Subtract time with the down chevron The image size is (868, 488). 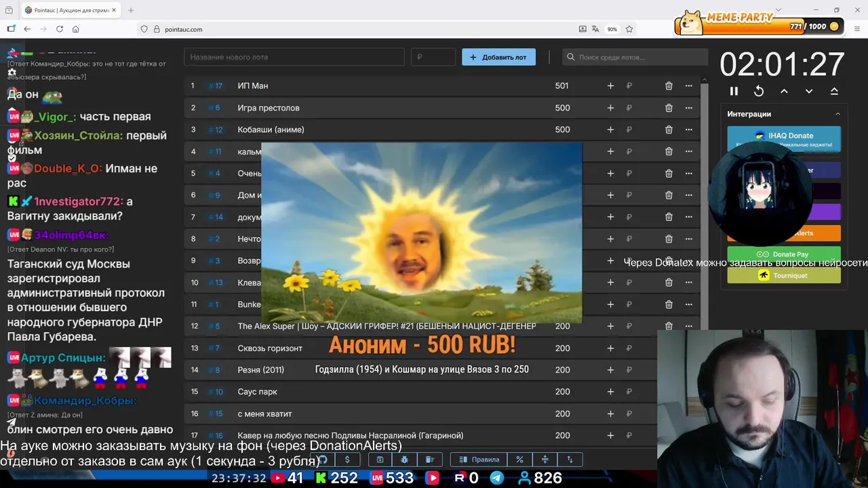pos(809,91)
